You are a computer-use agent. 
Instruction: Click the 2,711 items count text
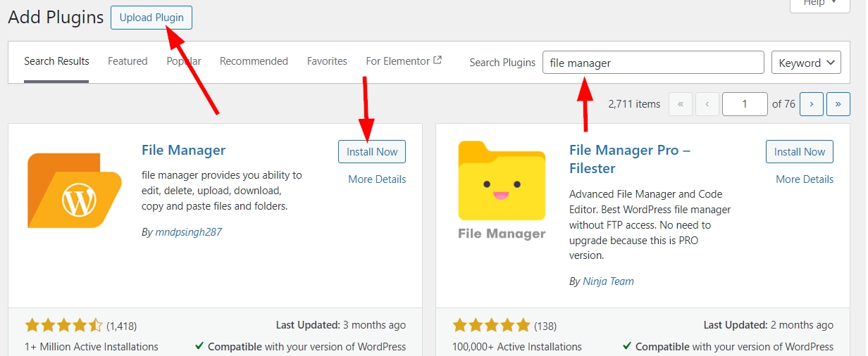tap(634, 104)
